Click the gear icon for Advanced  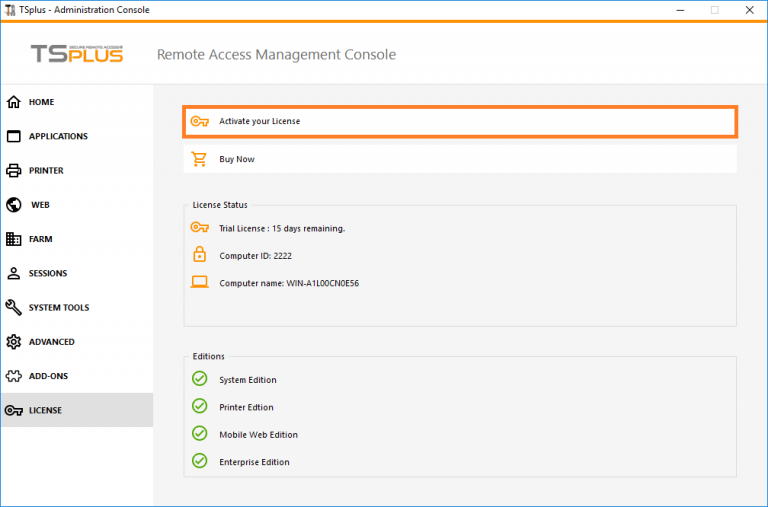pos(14,342)
